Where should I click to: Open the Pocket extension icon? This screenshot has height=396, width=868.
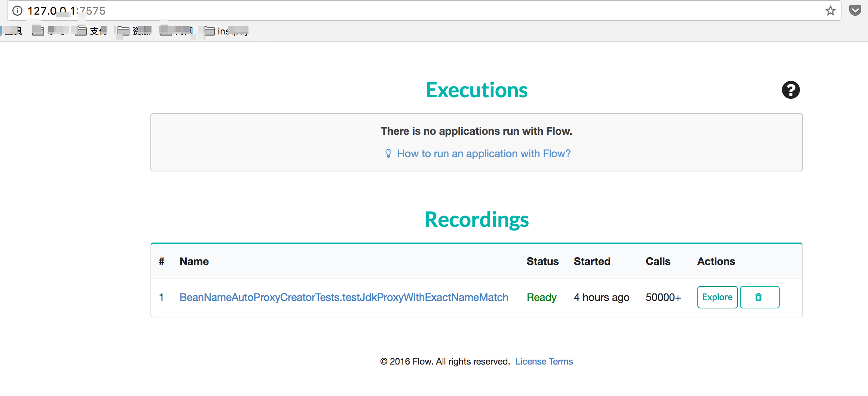[x=855, y=10]
